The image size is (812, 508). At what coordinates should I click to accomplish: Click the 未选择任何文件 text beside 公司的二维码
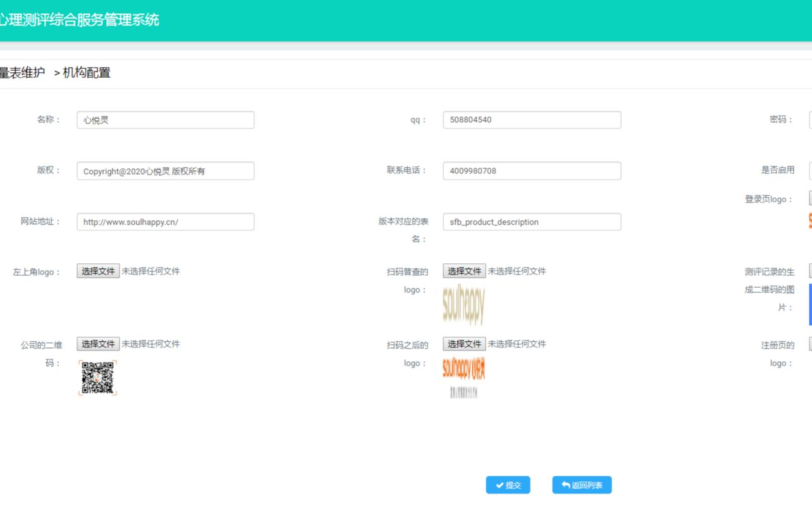(151, 344)
